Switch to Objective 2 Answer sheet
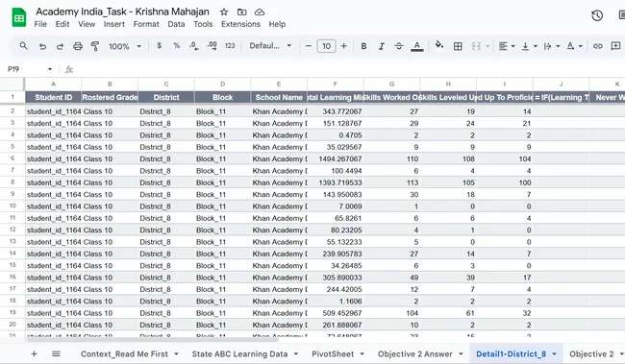 point(415,354)
